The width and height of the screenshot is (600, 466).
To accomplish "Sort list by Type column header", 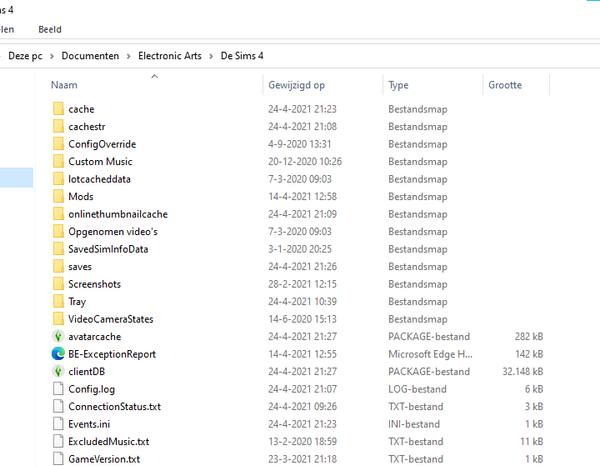I will click(x=398, y=85).
